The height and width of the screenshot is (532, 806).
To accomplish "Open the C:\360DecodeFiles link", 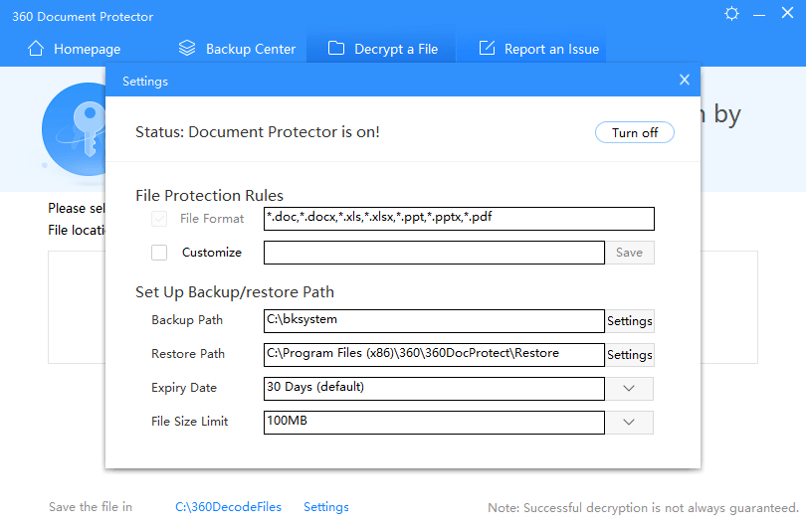I will (x=229, y=507).
